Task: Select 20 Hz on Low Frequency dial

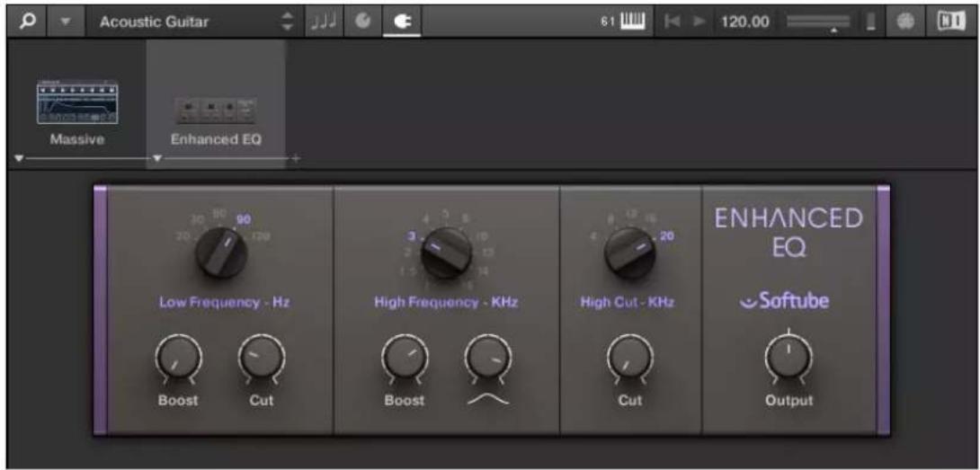Action: click(x=183, y=238)
